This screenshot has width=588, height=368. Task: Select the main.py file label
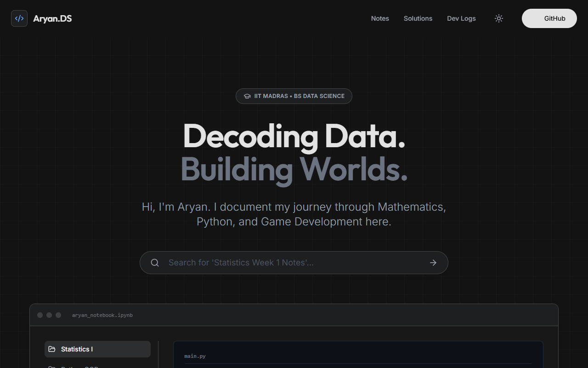coord(195,356)
